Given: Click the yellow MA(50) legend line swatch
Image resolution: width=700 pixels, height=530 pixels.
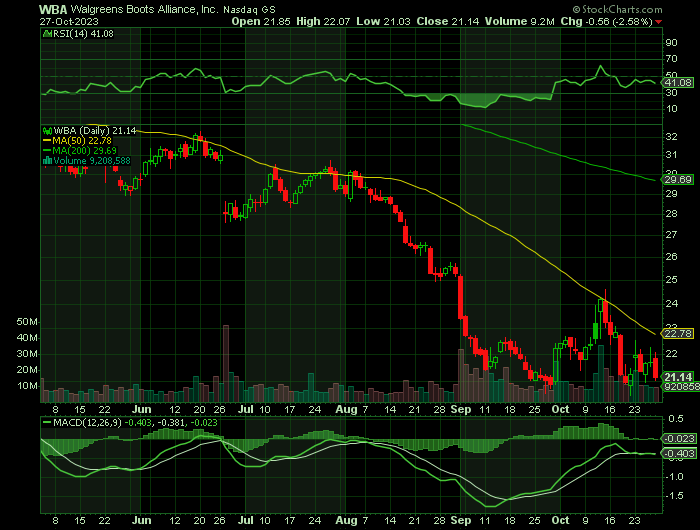Looking at the screenshot, I should pos(47,141).
